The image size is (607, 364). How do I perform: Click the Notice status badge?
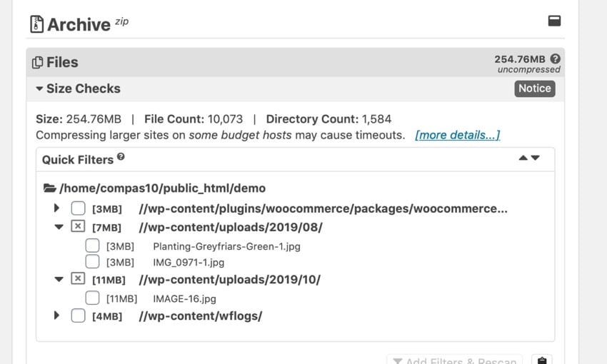(x=534, y=89)
